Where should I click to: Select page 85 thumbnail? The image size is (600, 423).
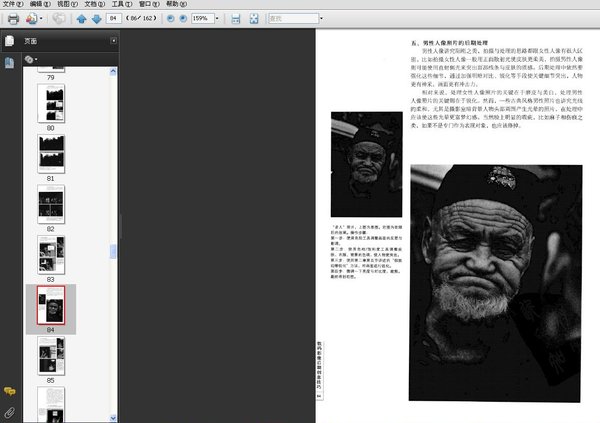[51, 356]
